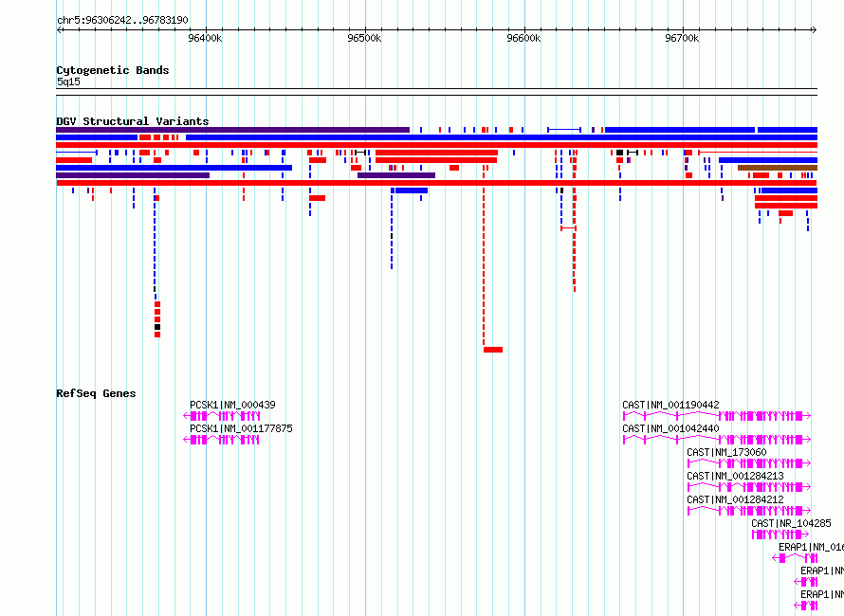Open the CAST|NM_001042440 gene label
The width and height of the screenshot is (844, 616).
tap(670, 428)
